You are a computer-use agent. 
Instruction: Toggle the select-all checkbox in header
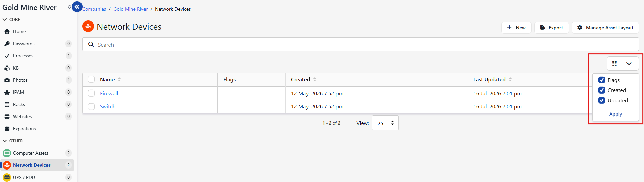coord(91,79)
